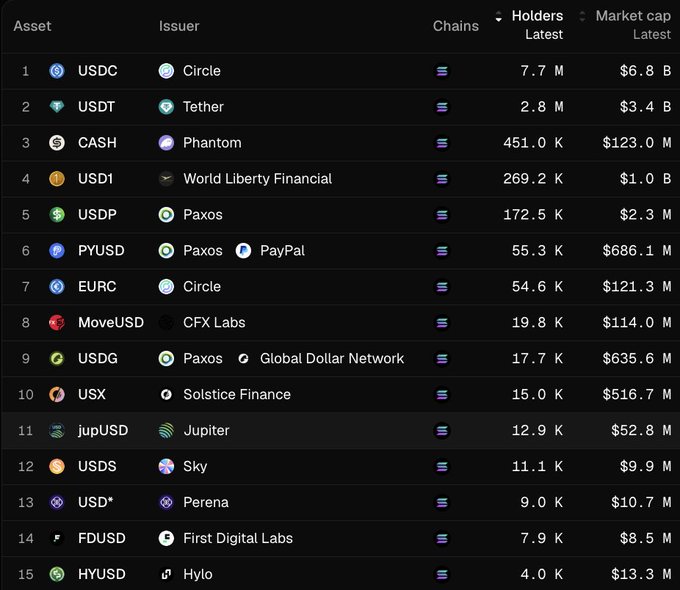This screenshot has width=680, height=590.
Task: Click the PayPal logo in PYUSD row
Action: coord(243,251)
